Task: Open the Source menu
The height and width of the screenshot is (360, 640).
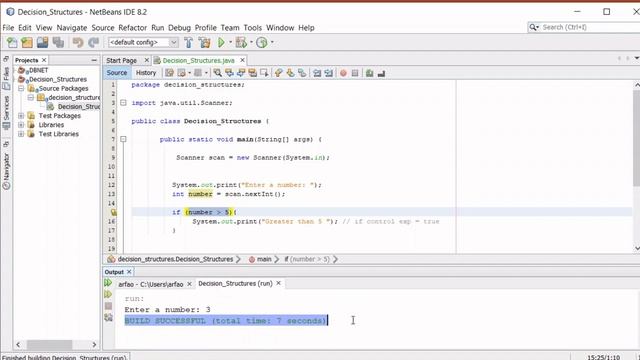Action: [103, 28]
